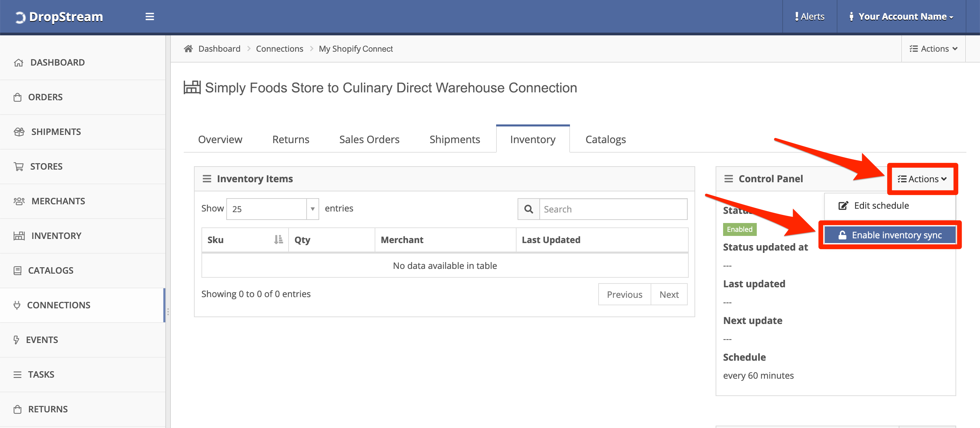Open the top breadcrumb bar Actions dropdown
Image resolution: width=980 pixels, height=428 pixels.
coord(933,49)
